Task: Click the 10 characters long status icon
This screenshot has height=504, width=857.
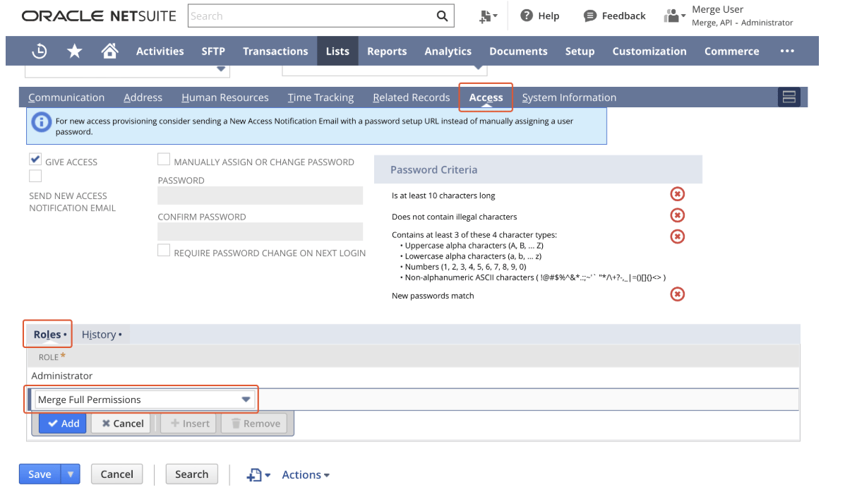Action: pos(677,194)
